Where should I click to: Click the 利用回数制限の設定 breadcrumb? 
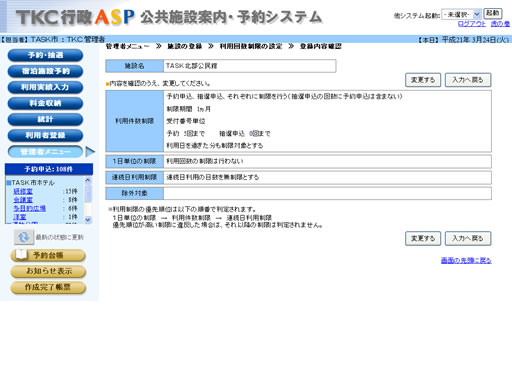point(251,46)
